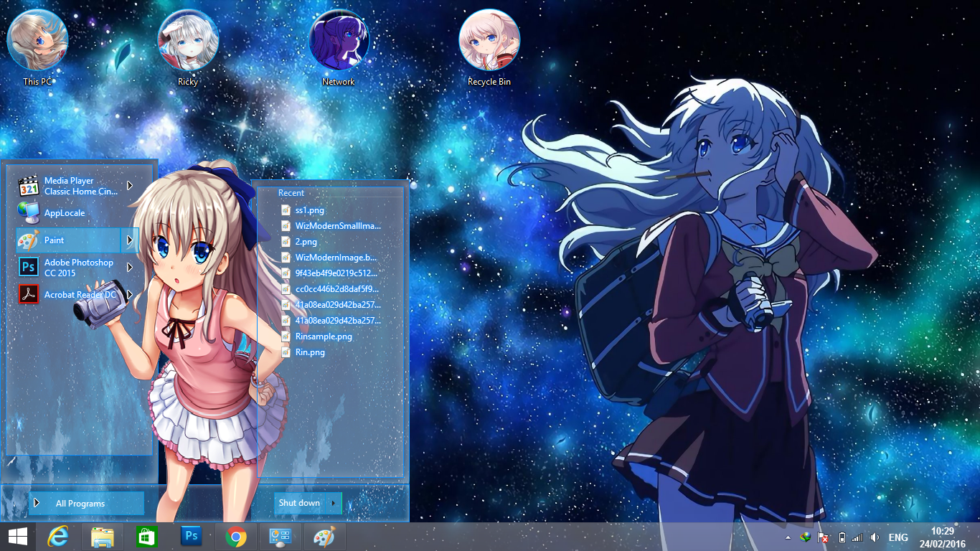The width and height of the screenshot is (980, 551).
Task: Open the This PC desktop icon
Action: [x=37, y=47]
